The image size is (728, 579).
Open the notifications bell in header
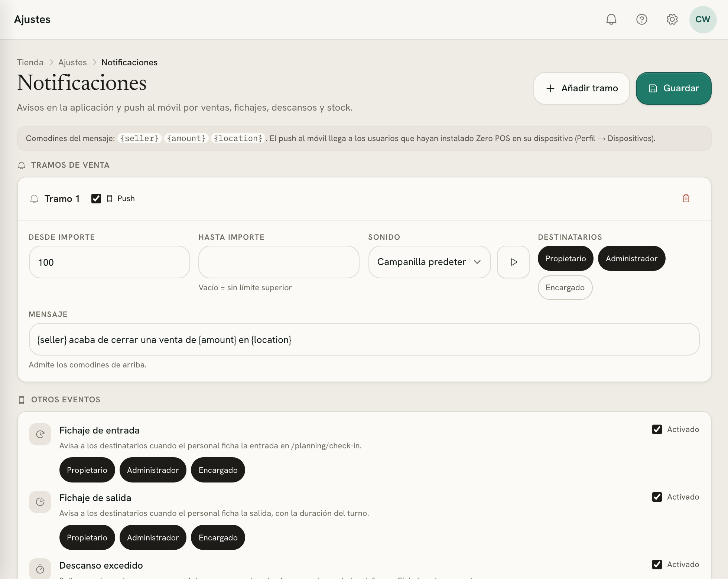coord(611,19)
